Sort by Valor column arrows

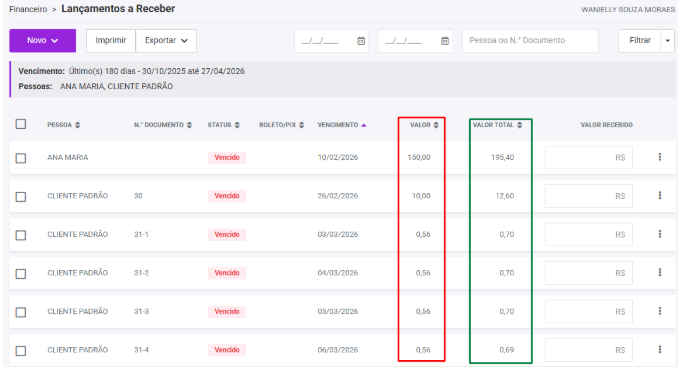[436, 125]
